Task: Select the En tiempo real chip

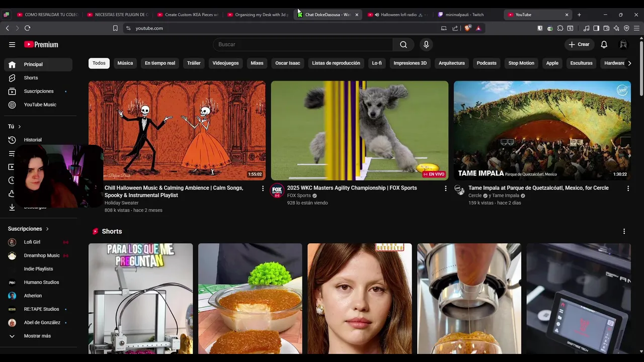Action: pyautogui.click(x=160, y=63)
